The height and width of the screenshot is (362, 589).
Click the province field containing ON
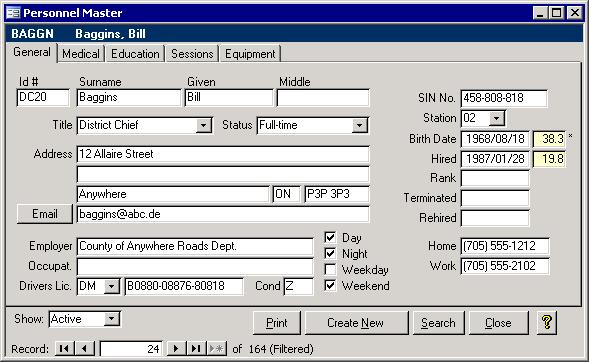(287, 194)
